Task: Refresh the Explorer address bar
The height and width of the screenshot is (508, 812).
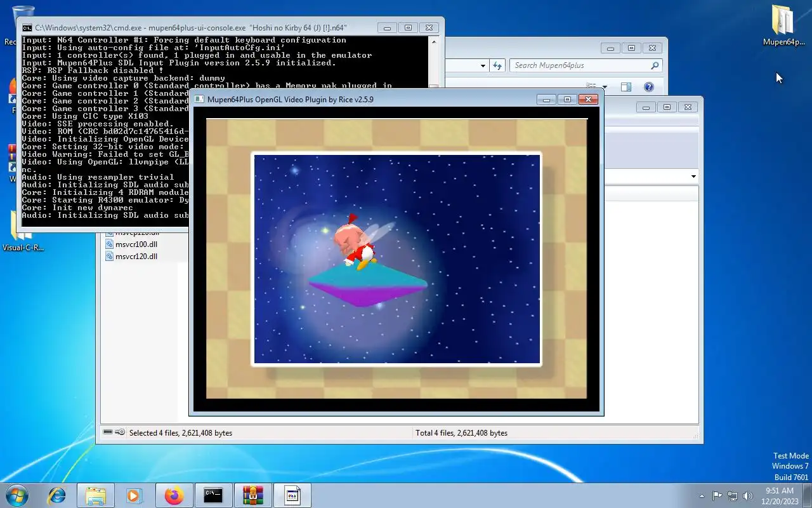Action: (497, 65)
